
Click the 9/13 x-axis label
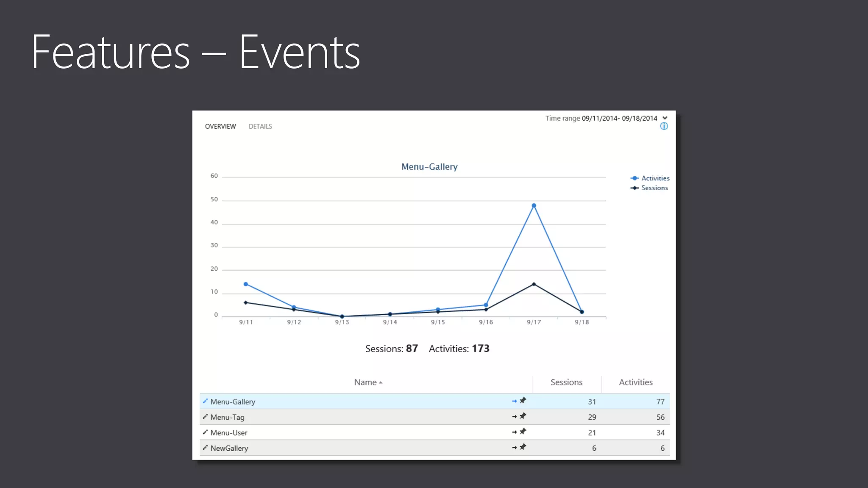(342, 322)
